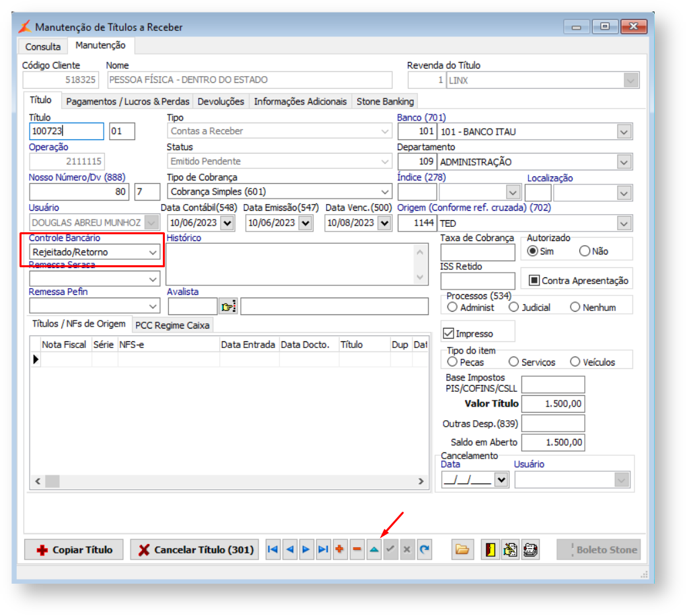Switch to PCC Regime Caixa tab
Viewport: 687px width, 616px height.
[172, 325]
